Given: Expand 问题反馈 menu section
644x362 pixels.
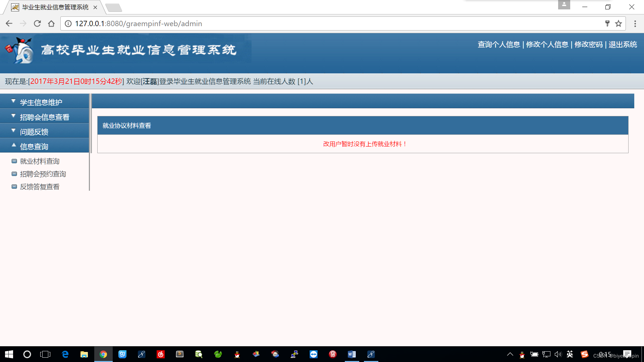Looking at the screenshot, I should [x=34, y=132].
